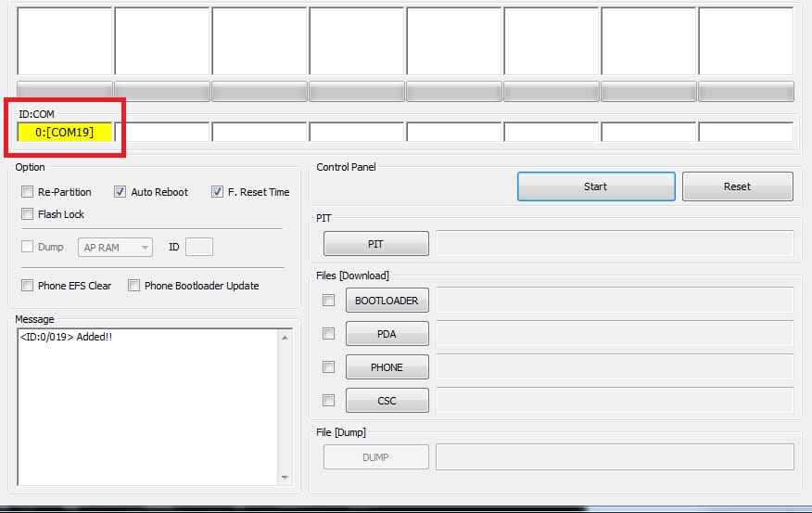The height and width of the screenshot is (513, 812).
Task: Uncheck the Auto Reboot option
Action: pos(120,192)
